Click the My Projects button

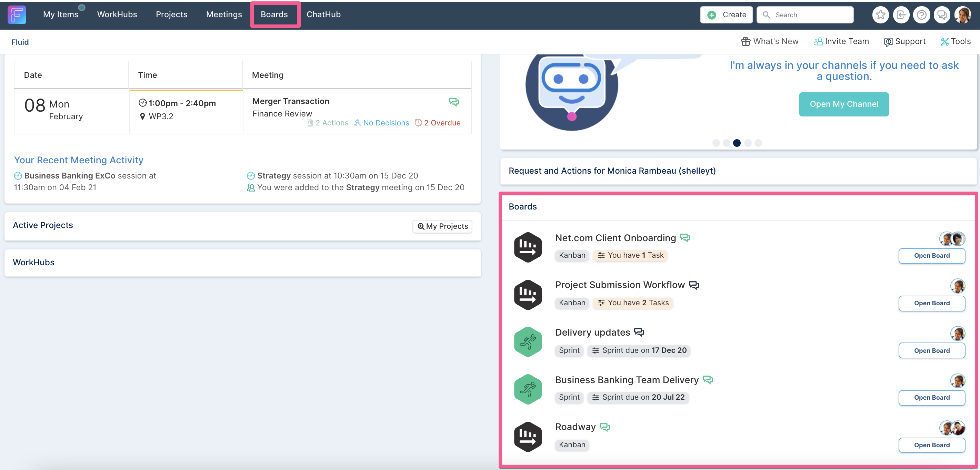pyautogui.click(x=442, y=226)
